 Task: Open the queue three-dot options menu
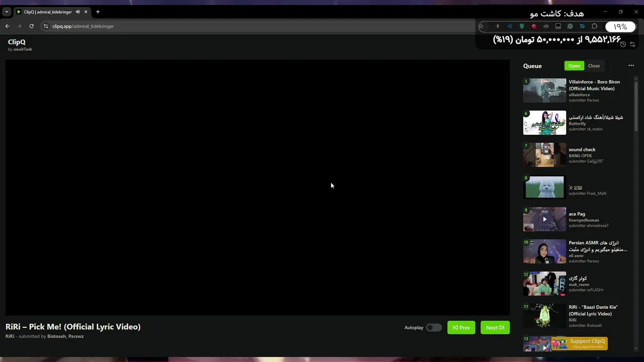point(631,65)
